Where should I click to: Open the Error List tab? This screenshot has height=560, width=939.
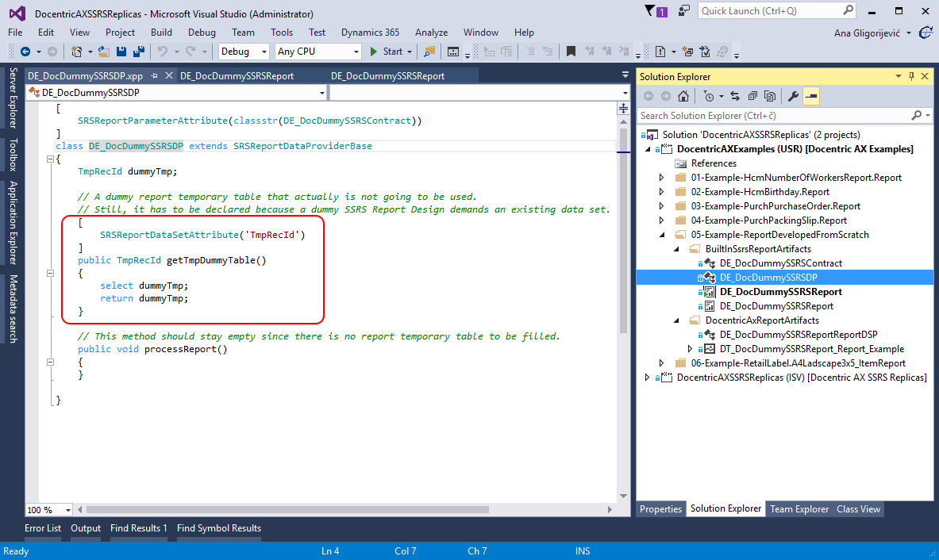(43, 528)
